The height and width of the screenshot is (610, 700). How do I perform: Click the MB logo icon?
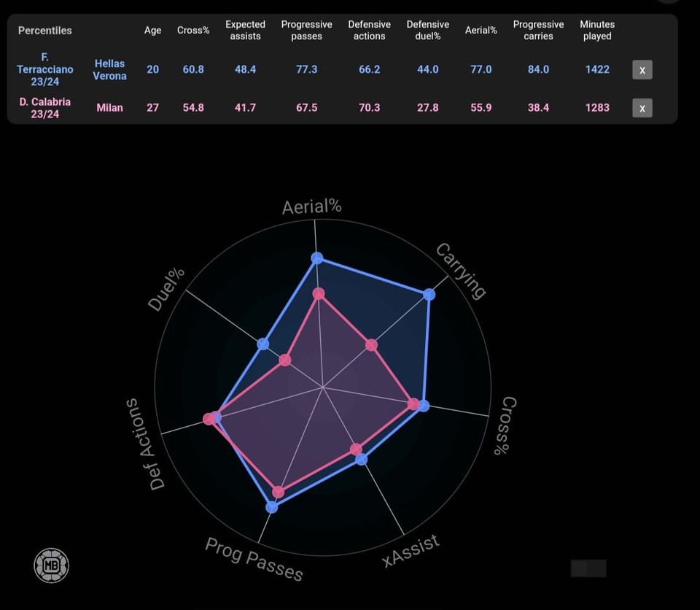pyautogui.click(x=51, y=565)
